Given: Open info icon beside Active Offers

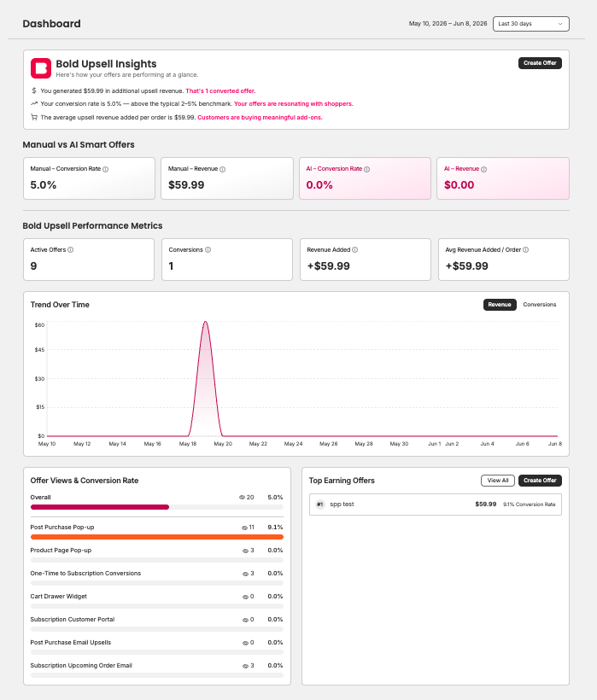Looking at the screenshot, I should tap(71, 249).
